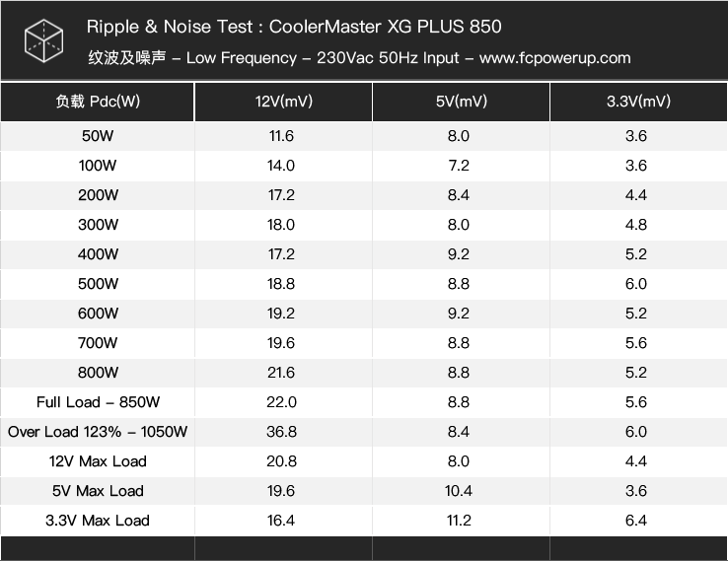
Task: Click the 6.4 value in 3.3V column
Action: point(636,521)
